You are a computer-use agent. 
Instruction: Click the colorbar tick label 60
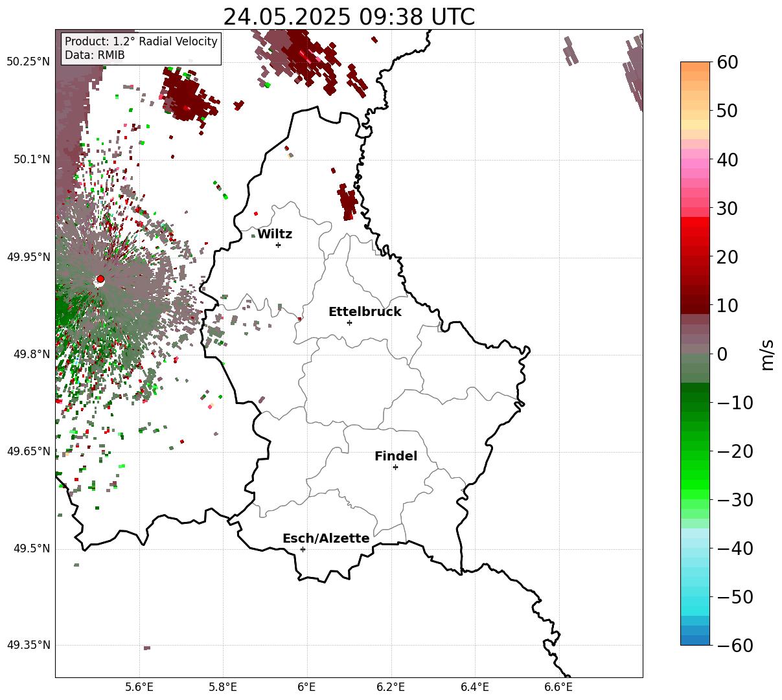click(727, 63)
